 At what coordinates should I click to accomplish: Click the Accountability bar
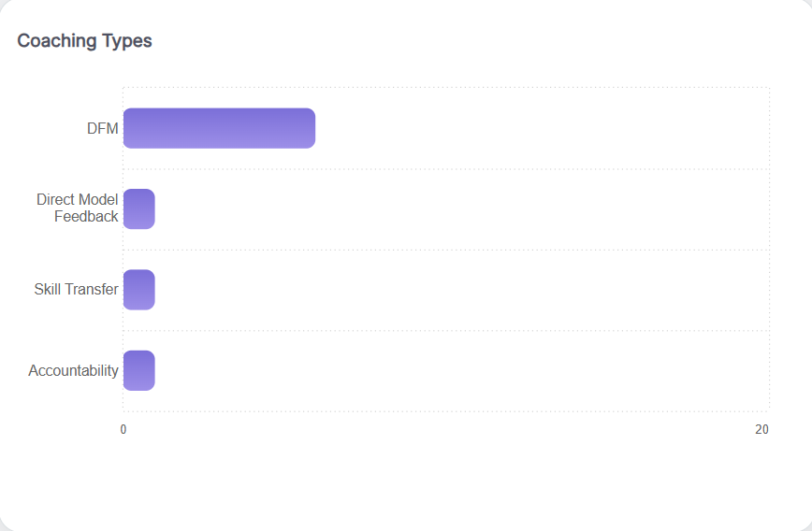coord(138,370)
